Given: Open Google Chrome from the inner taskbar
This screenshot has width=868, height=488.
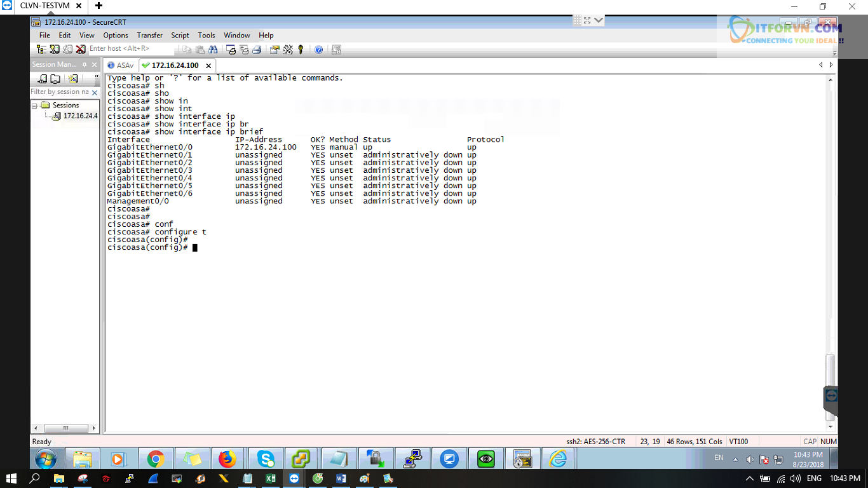Looking at the screenshot, I should (x=156, y=459).
